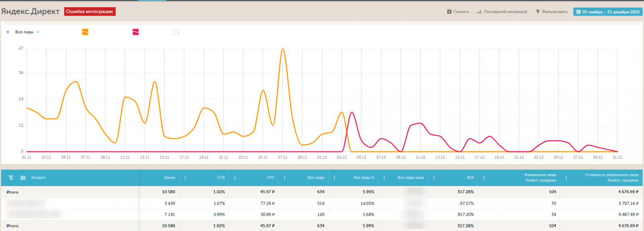Toggle the orange chart series legend icon
This screenshot has height=231, width=644.
pyautogui.click(x=85, y=32)
